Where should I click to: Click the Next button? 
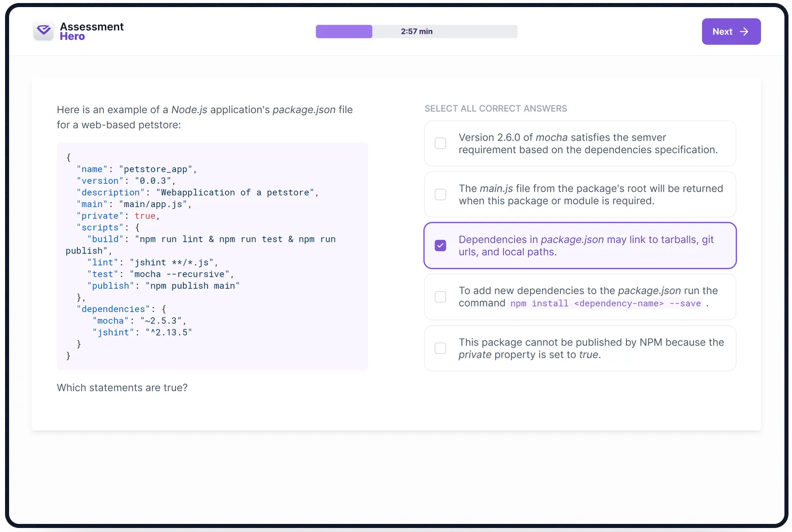731,31
